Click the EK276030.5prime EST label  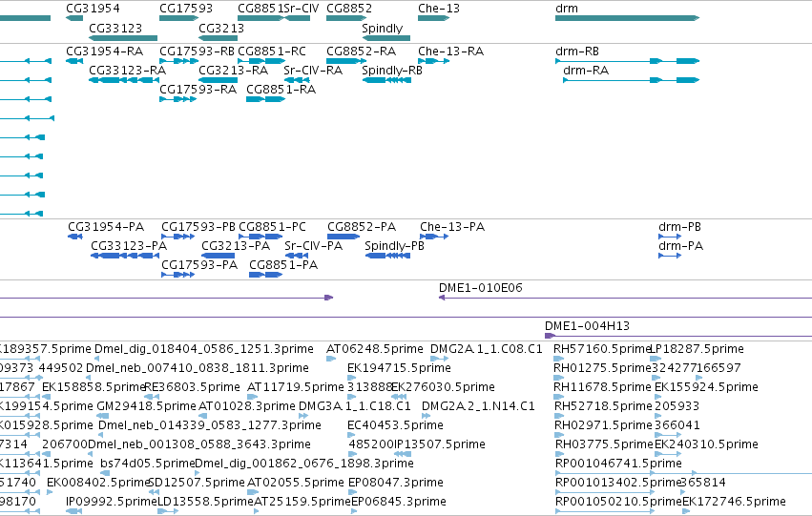click(443, 387)
